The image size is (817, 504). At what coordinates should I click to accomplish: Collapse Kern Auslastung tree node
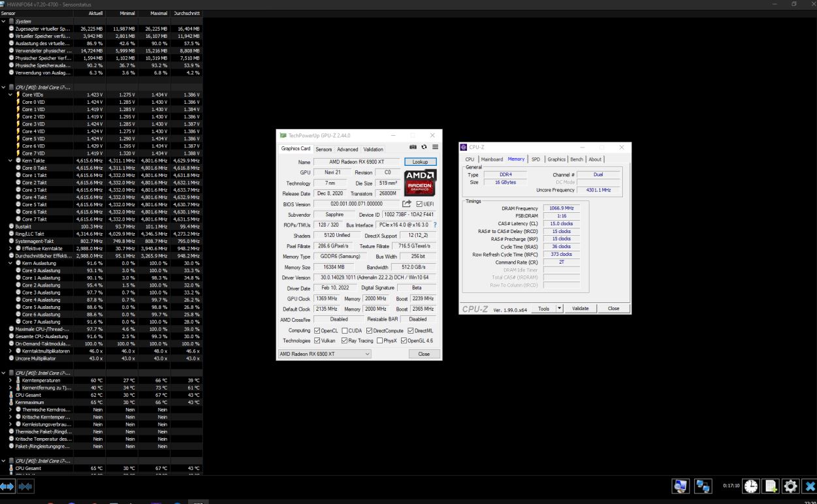11,262
